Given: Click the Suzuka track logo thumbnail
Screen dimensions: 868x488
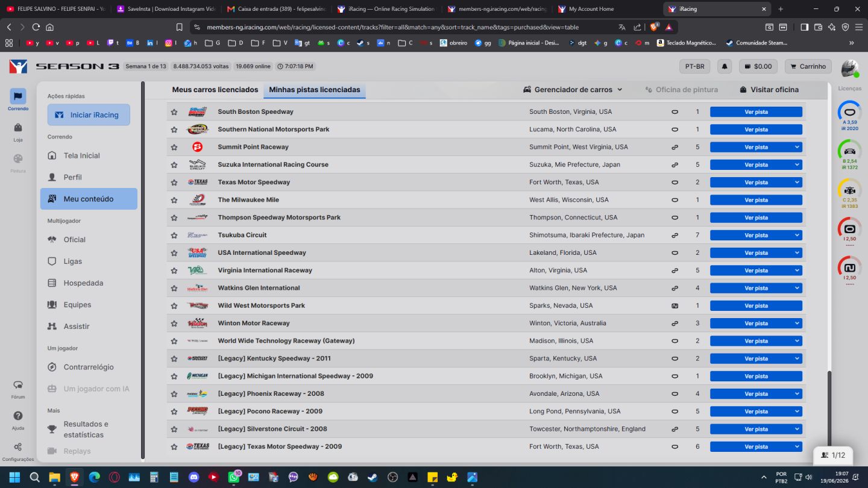Looking at the screenshot, I should point(197,164).
